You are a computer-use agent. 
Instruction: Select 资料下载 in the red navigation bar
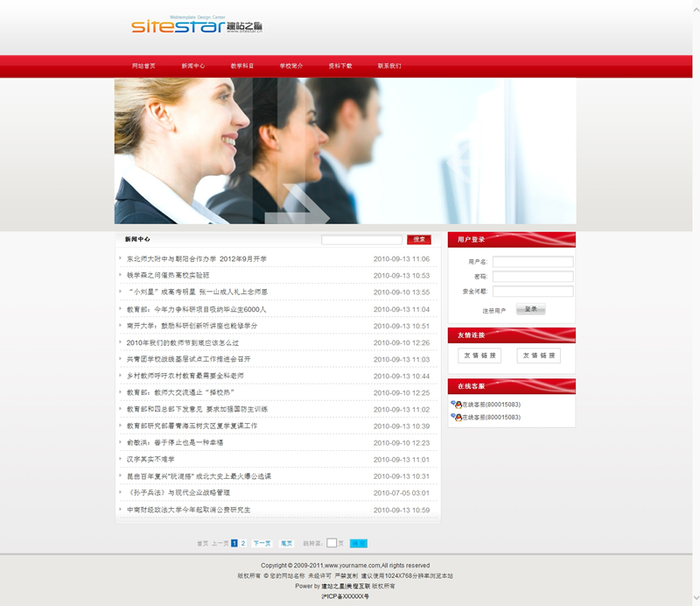(x=340, y=66)
